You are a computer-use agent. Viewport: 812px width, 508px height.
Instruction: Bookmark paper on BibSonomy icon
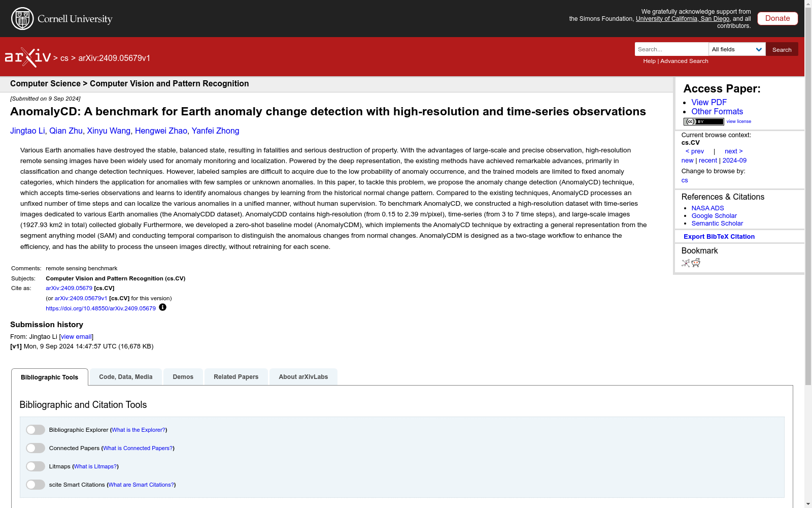click(686, 263)
